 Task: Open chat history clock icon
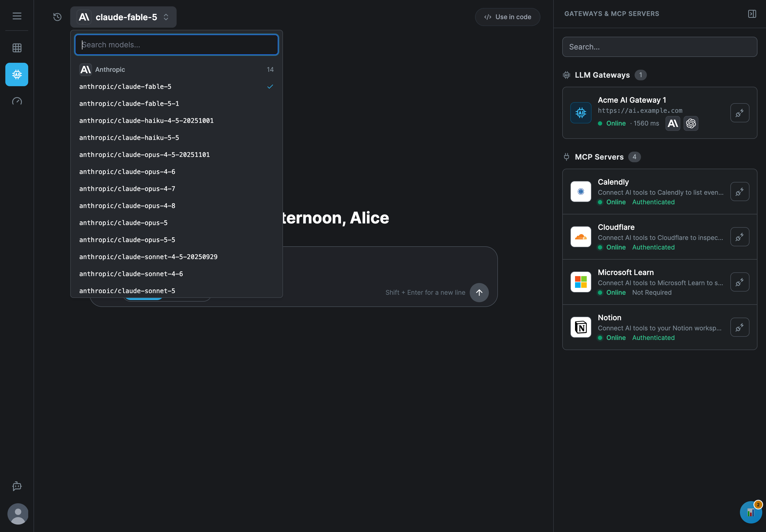tap(57, 17)
